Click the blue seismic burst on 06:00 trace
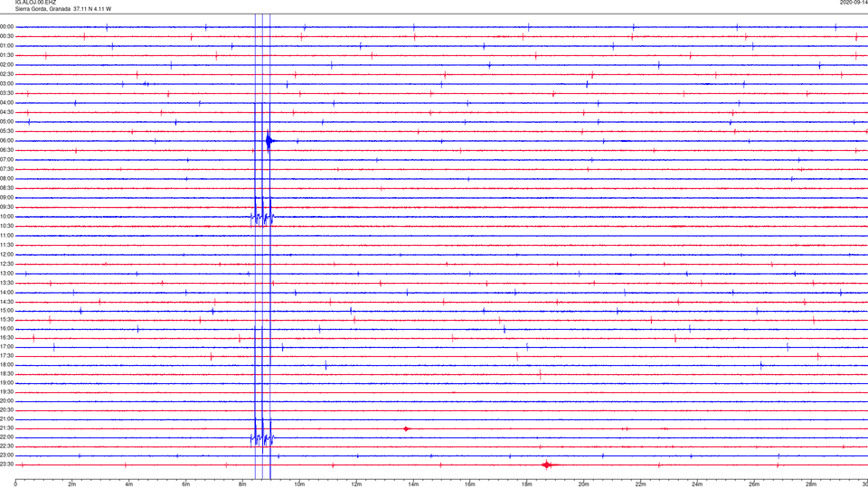The height and width of the screenshot is (488, 868). (x=269, y=141)
